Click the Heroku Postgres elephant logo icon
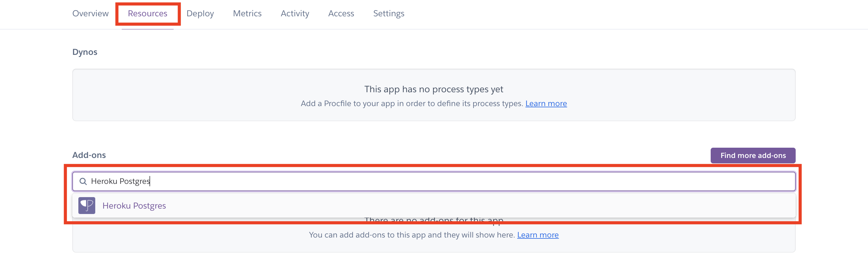 (86, 206)
